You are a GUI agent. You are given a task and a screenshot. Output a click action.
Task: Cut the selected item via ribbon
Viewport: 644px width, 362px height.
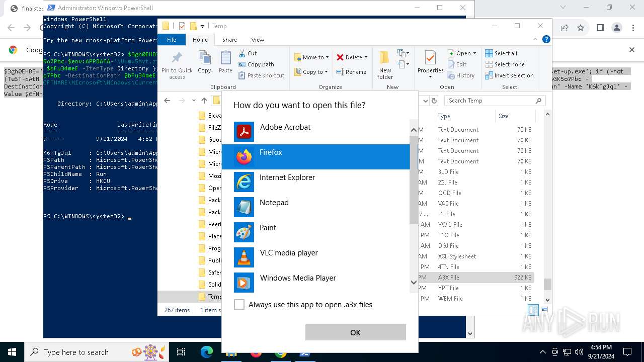click(248, 53)
